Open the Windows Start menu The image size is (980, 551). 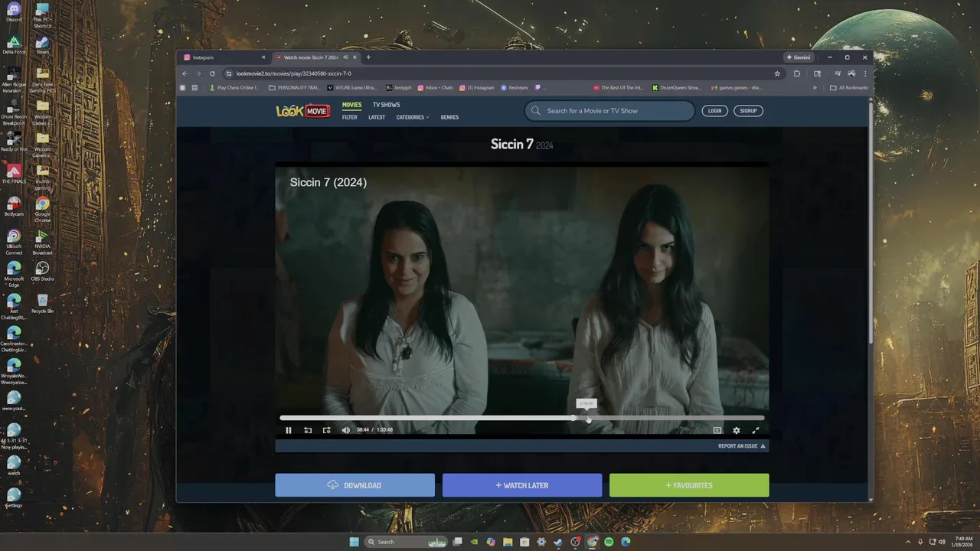[x=354, y=542]
